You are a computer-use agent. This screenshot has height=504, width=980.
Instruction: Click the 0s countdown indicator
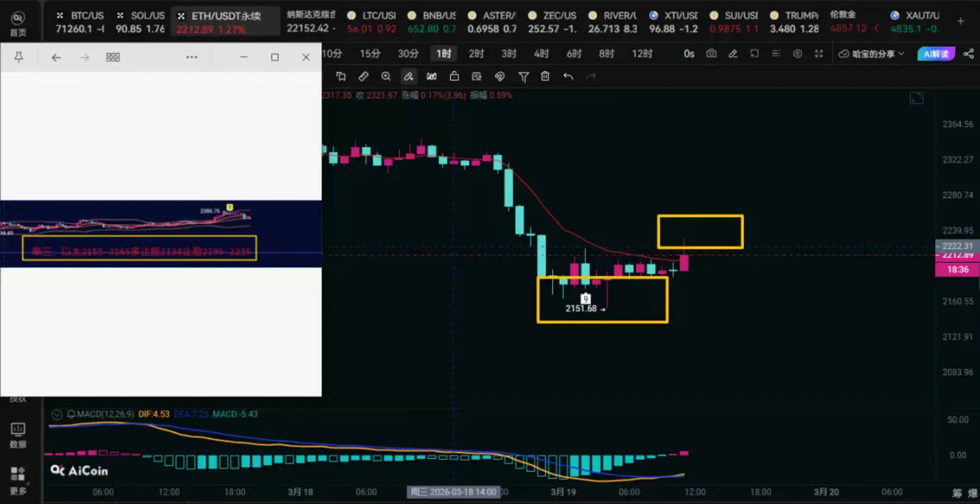point(689,54)
